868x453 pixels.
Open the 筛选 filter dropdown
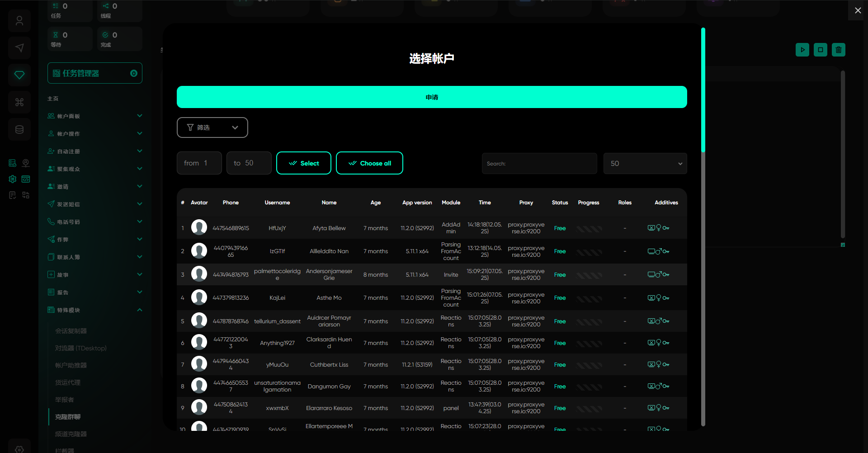pos(212,127)
